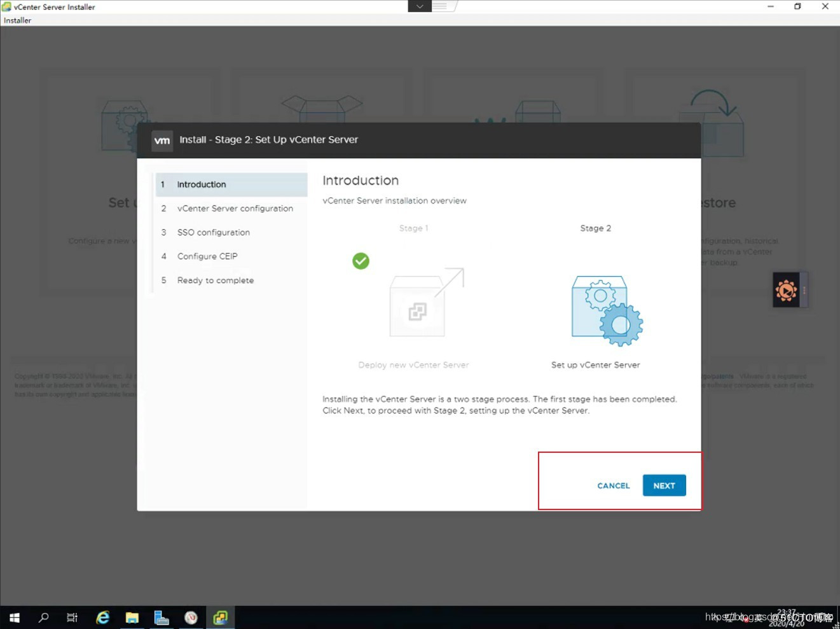The width and height of the screenshot is (840, 629).
Task: Click the green Stage 1 completed checkmark
Action: pyautogui.click(x=361, y=261)
